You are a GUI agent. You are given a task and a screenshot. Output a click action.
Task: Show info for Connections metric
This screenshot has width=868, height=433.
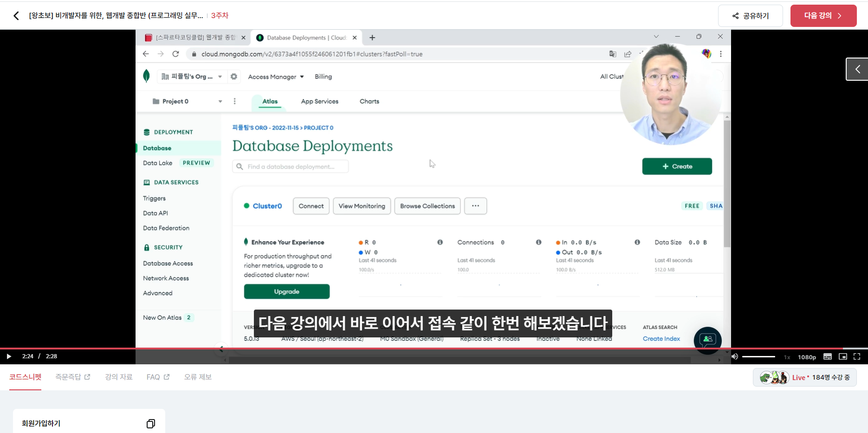point(538,242)
